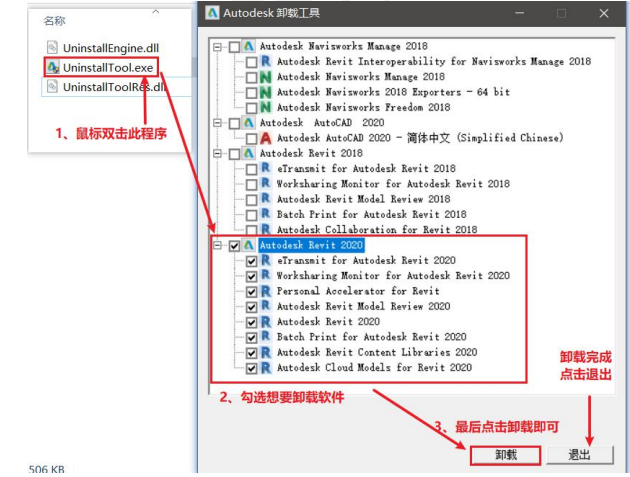Select Autodesk Navisworks 2018 Exporters label
630x477 pixels.
point(393,92)
